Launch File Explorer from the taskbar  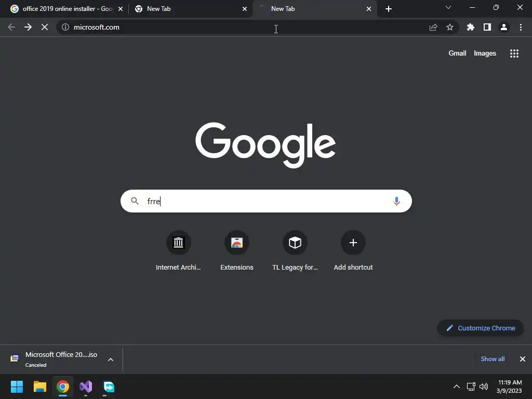[39, 387]
